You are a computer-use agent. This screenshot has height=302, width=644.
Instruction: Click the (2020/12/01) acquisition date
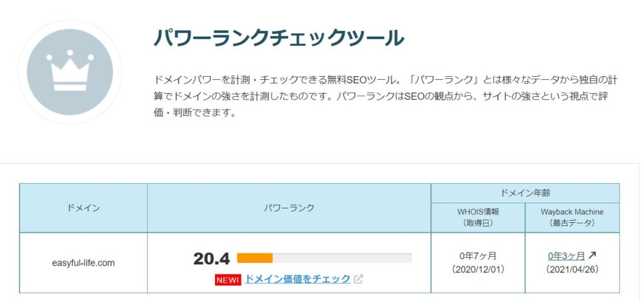coord(478,269)
